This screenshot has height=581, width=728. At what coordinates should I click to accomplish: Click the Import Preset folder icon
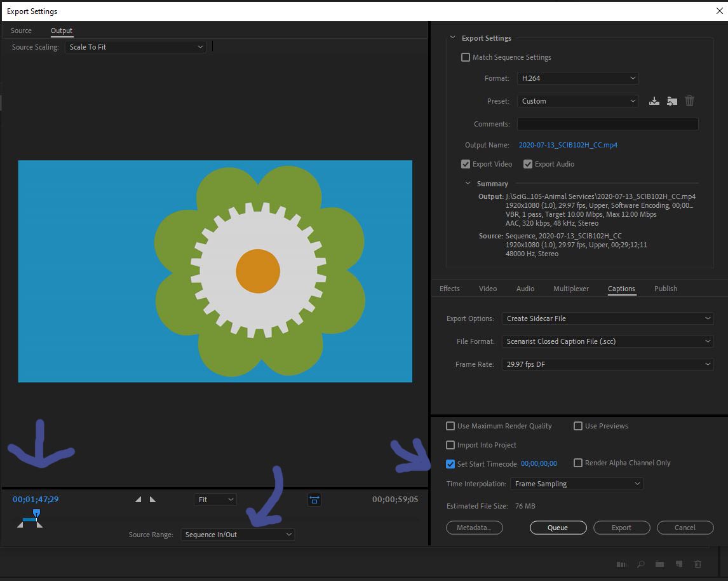[x=672, y=100]
